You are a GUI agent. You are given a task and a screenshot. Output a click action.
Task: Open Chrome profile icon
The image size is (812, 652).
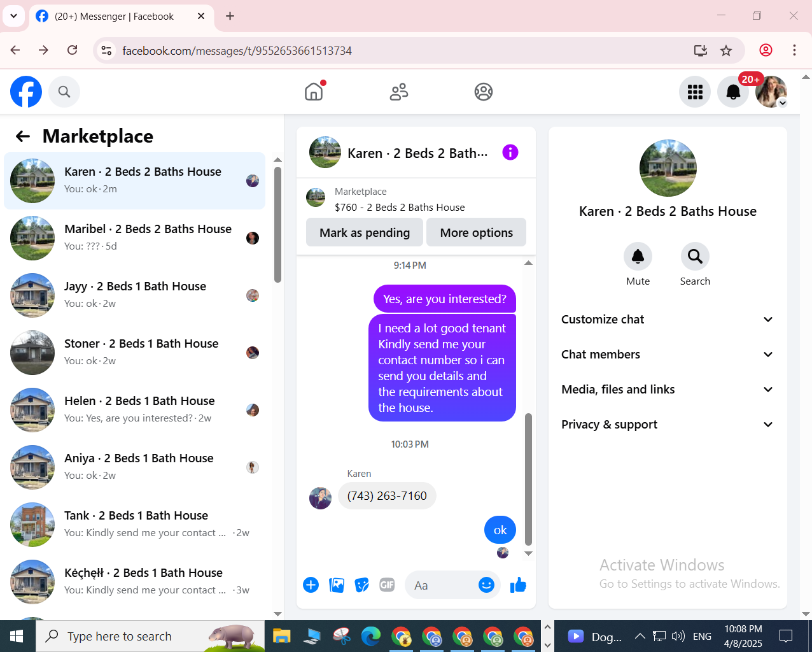[766, 50]
